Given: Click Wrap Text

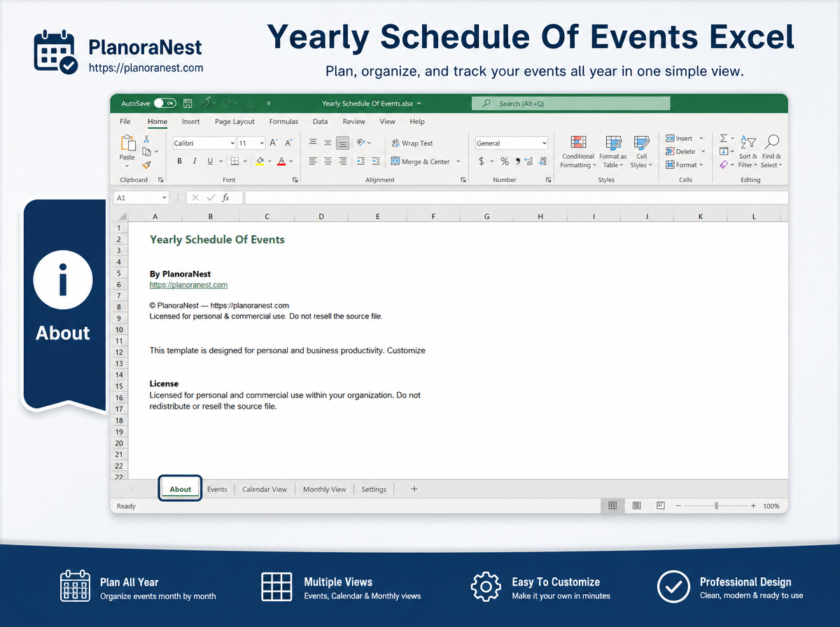Looking at the screenshot, I should click(412, 143).
